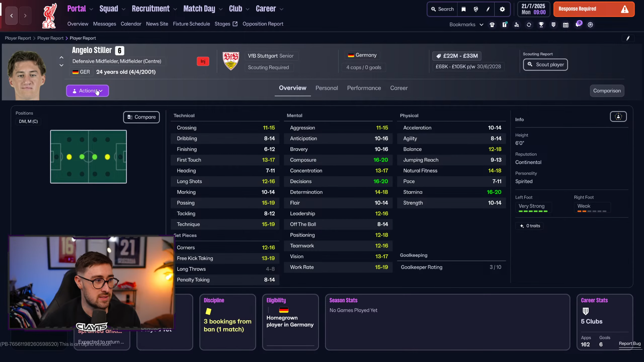Open the settings gear icon
644x362 pixels.
pos(502,9)
